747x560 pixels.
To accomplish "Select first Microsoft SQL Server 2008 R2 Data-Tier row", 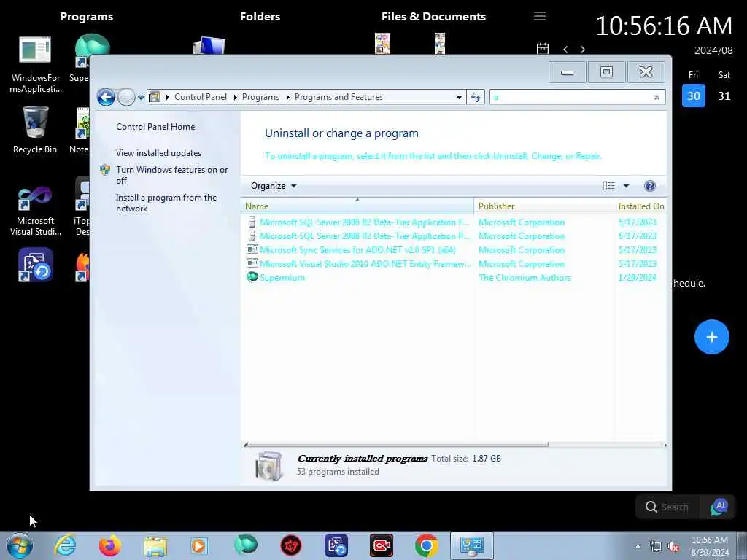I will [455, 222].
